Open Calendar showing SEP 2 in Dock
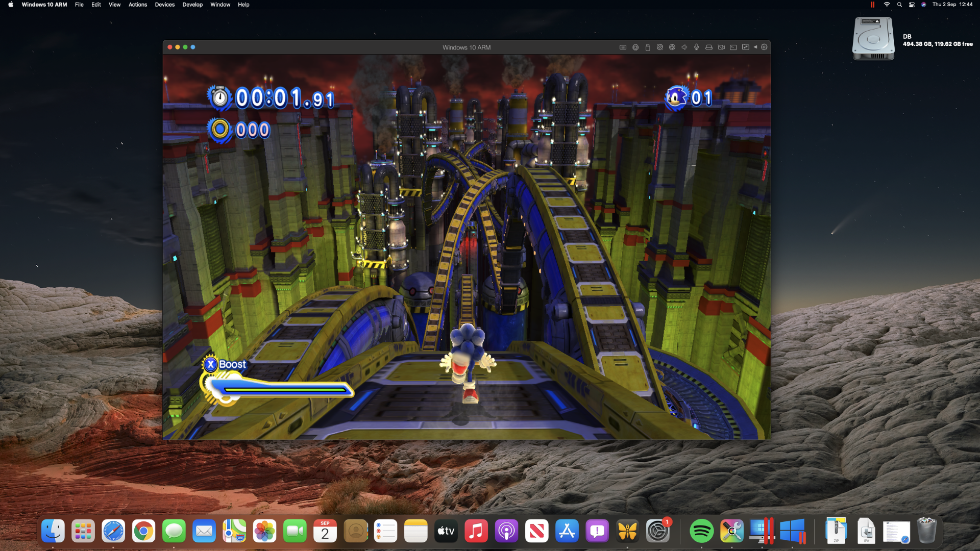The height and width of the screenshot is (551, 980). pos(325,531)
